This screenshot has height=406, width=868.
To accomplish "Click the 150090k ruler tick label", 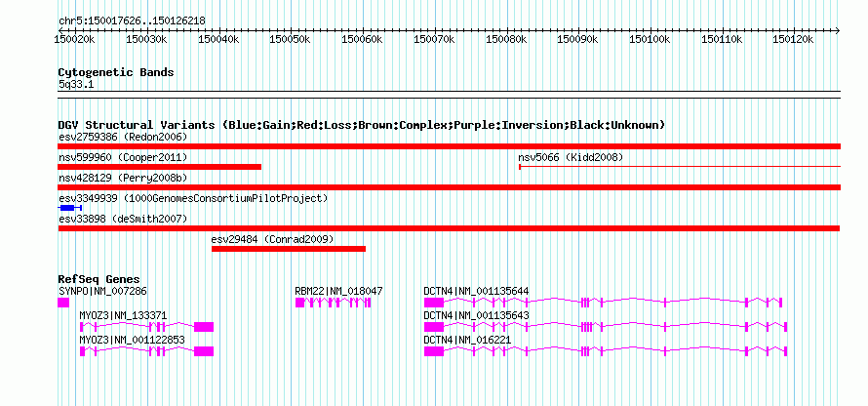I will [578, 39].
